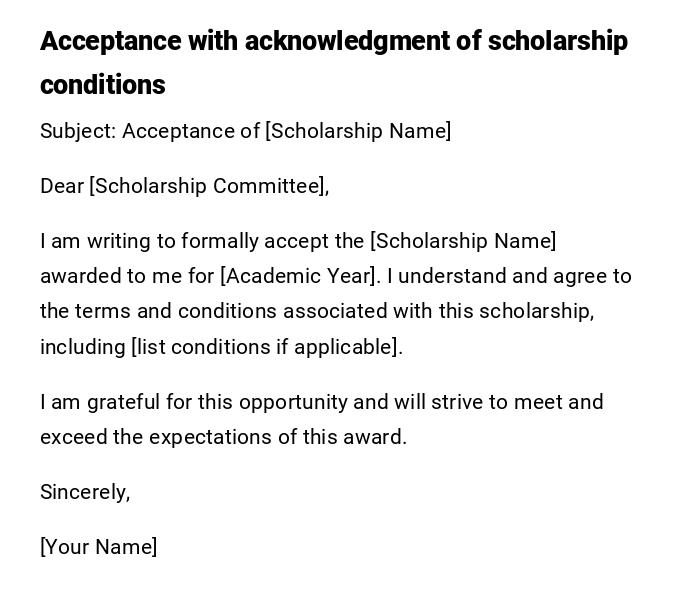
Task: Click the [Your Name] signature placeholder
Action: pyautogui.click(x=98, y=547)
